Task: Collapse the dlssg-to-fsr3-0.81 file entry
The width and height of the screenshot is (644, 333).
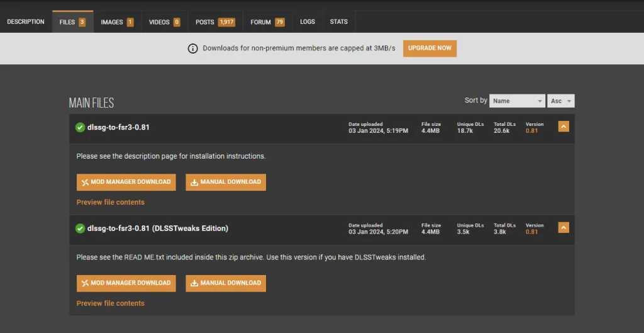Action: (563, 127)
